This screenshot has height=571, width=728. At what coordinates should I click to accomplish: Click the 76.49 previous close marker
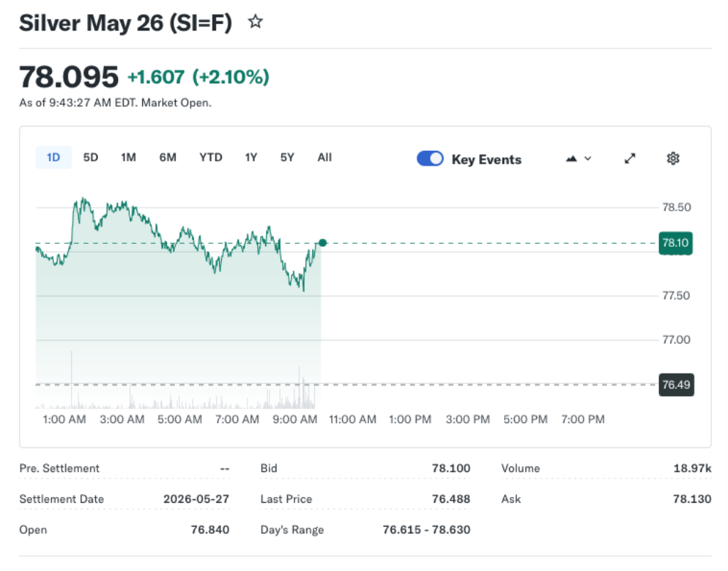point(675,385)
